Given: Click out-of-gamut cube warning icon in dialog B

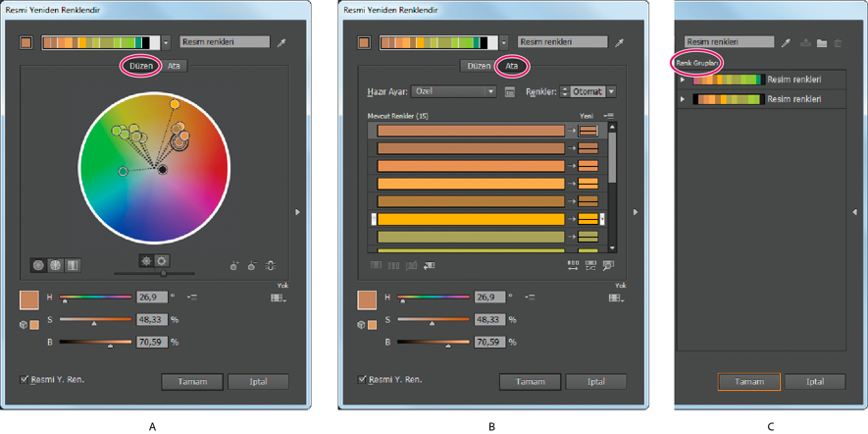Looking at the screenshot, I should pos(362,325).
